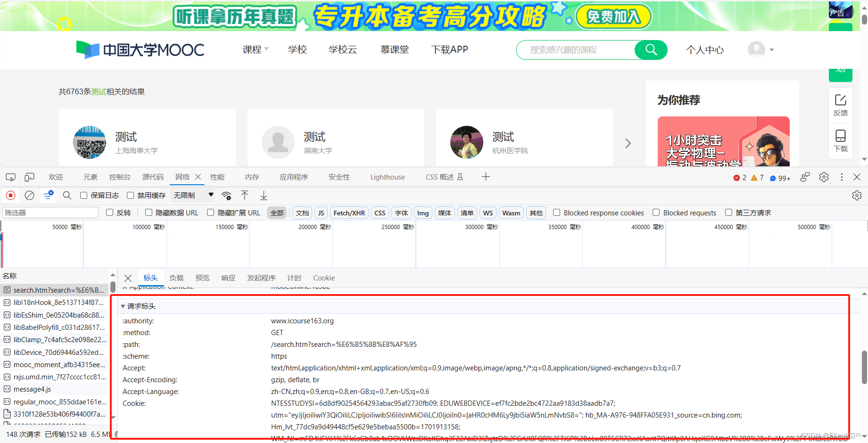Toggle 隐藏扩展 URL checkbox
The height and width of the screenshot is (443, 868).
[210, 213]
